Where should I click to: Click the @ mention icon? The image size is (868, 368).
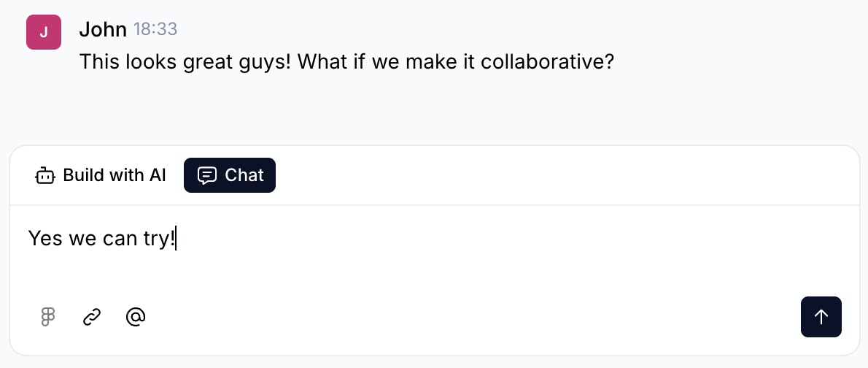pyautogui.click(x=136, y=316)
